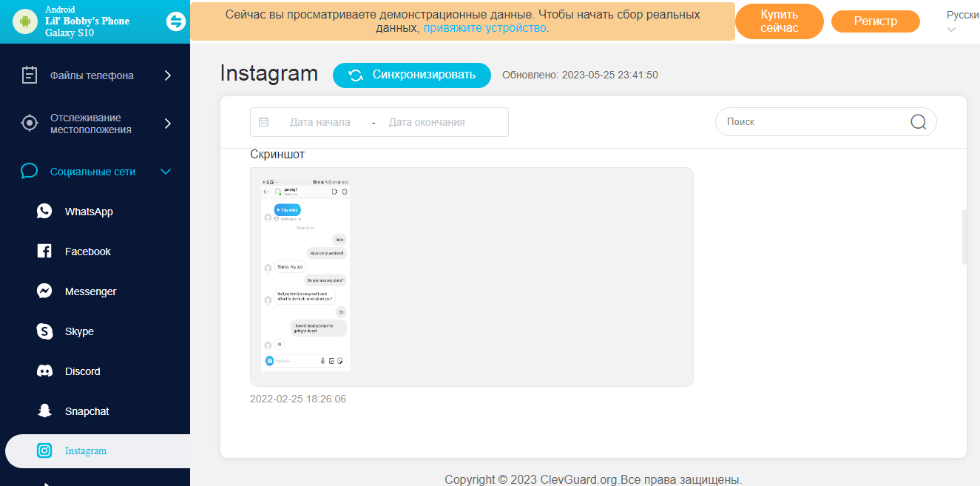Click the Регистр button

coord(875,21)
